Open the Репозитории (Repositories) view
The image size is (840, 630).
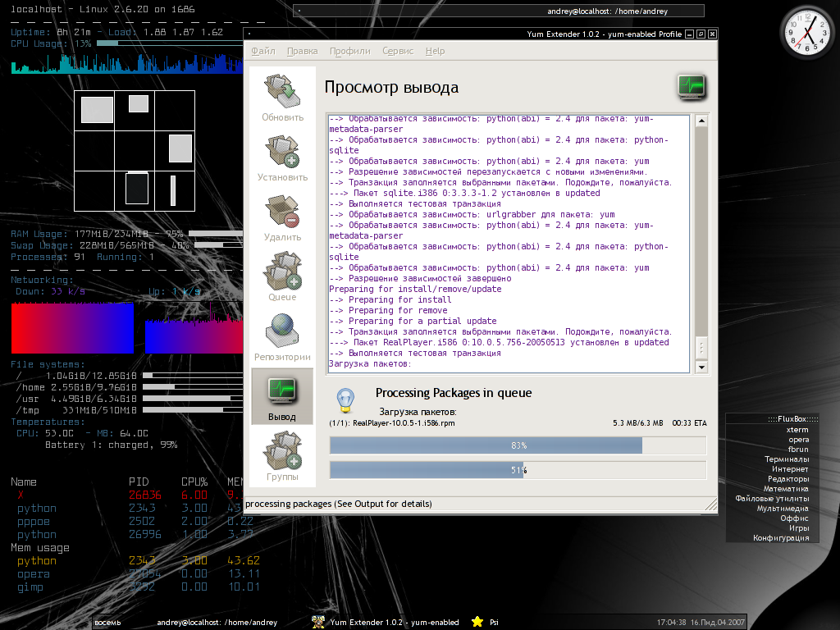pyautogui.click(x=282, y=338)
